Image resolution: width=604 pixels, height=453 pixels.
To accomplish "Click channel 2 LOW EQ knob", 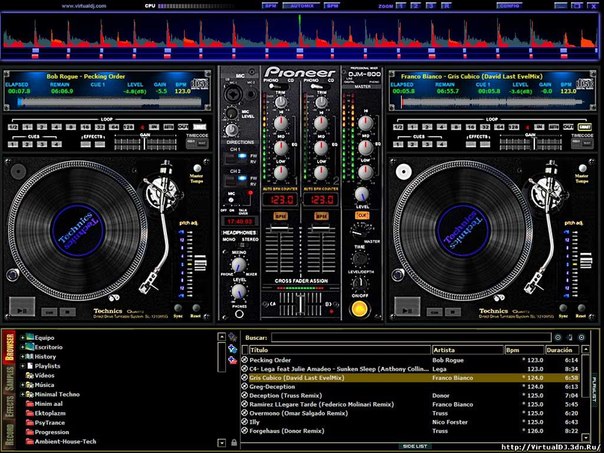I will (x=321, y=173).
